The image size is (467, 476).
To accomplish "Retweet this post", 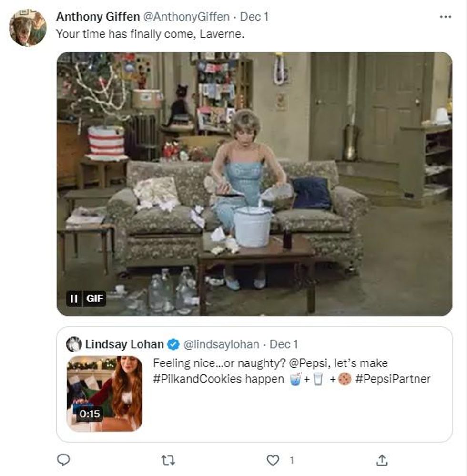I will pyautogui.click(x=169, y=460).
